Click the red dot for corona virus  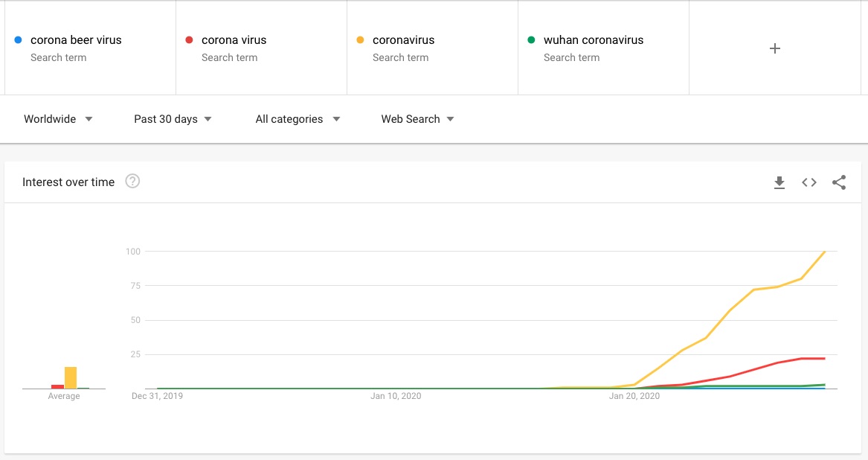[x=190, y=40]
